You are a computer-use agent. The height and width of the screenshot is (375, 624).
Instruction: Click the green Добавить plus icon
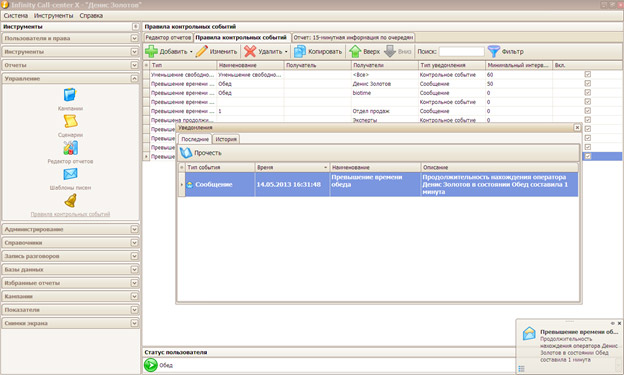pyautogui.click(x=151, y=51)
